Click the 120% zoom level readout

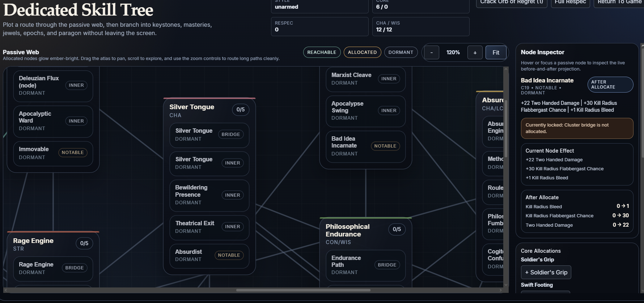(453, 52)
